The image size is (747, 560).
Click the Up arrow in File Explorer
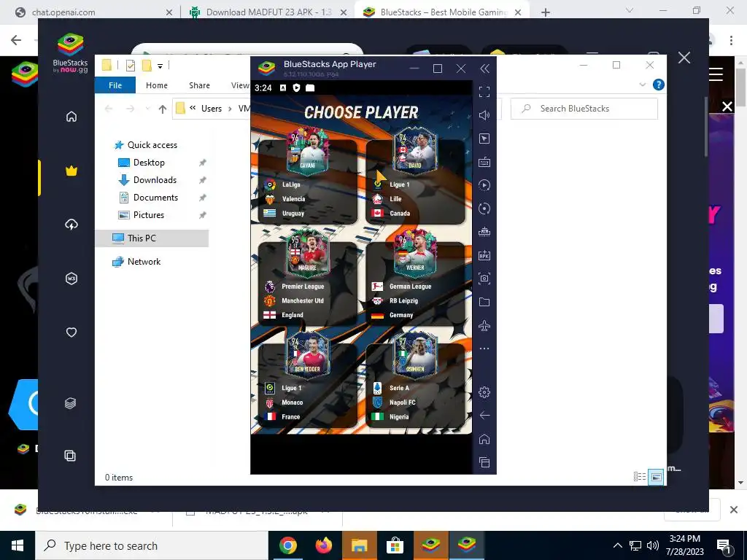pos(163,109)
